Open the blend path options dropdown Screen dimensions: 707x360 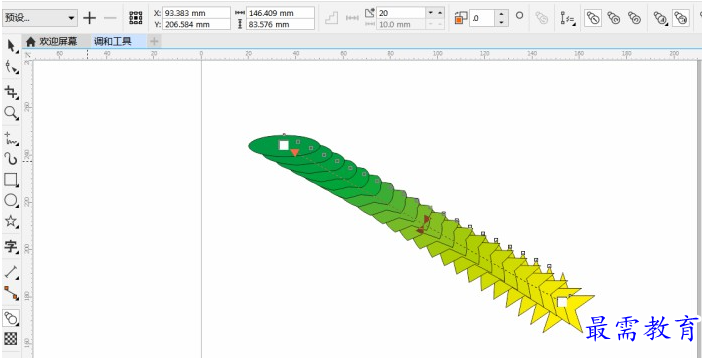click(567, 18)
